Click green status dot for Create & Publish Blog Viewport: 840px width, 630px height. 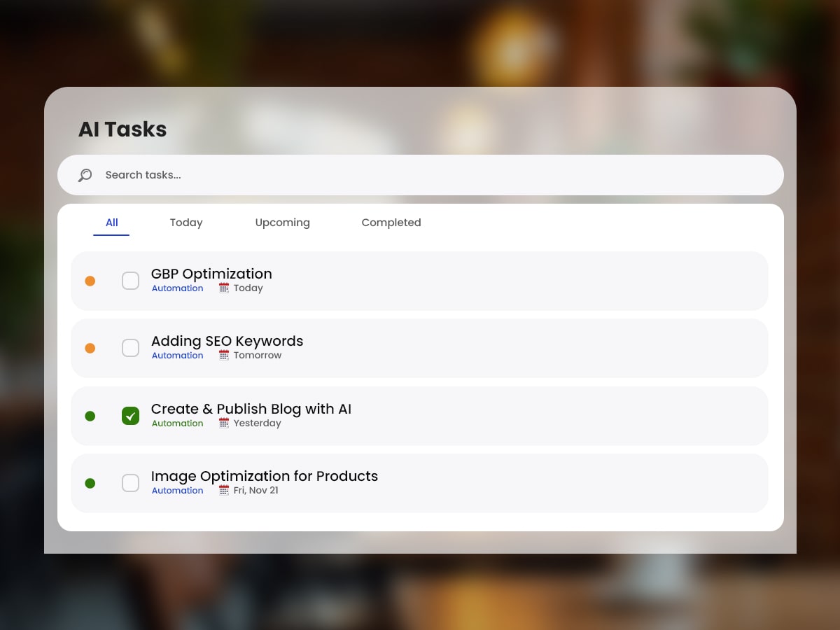90,416
